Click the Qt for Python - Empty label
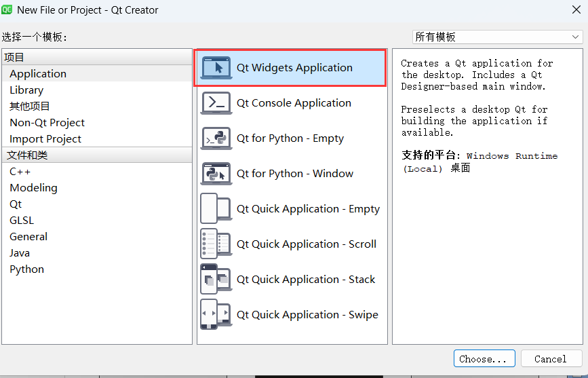 point(290,138)
